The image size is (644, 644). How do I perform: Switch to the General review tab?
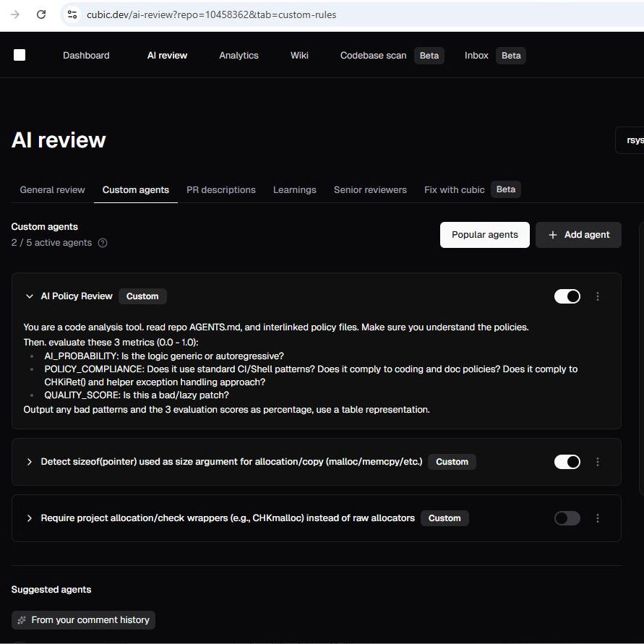tap(52, 189)
